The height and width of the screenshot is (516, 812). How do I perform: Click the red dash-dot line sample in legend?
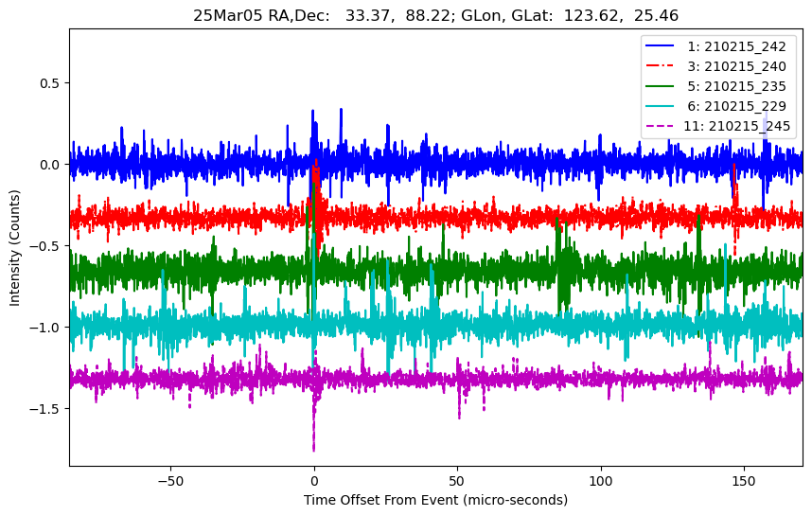coord(660,65)
